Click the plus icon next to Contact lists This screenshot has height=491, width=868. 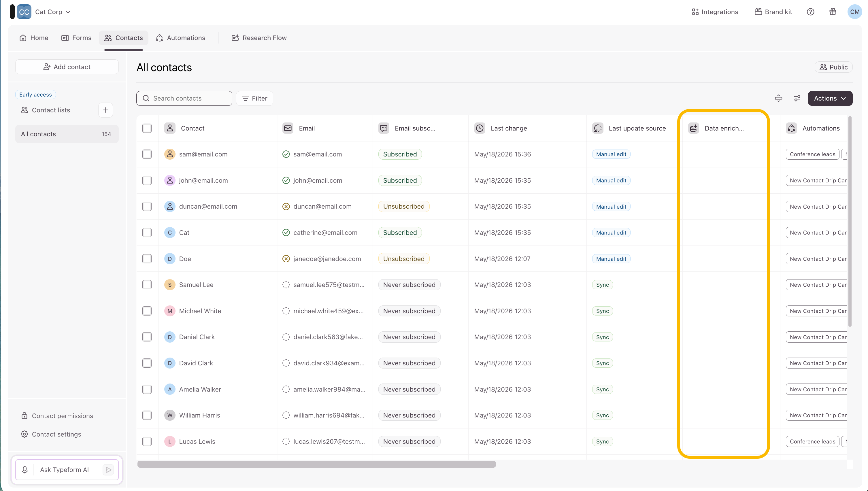(x=105, y=110)
